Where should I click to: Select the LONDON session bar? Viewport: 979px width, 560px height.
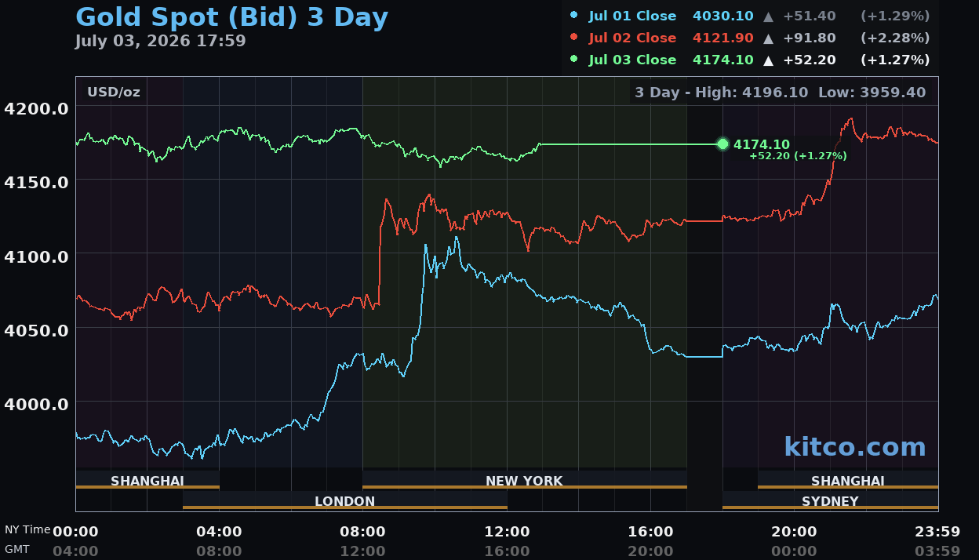pyautogui.click(x=345, y=500)
